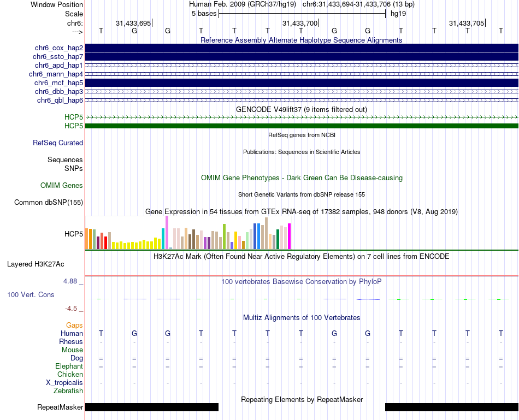Image resolution: width=519 pixels, height=420 pixels.
Task: Click the Common dbSNP(155) track label
Action: 49,202
